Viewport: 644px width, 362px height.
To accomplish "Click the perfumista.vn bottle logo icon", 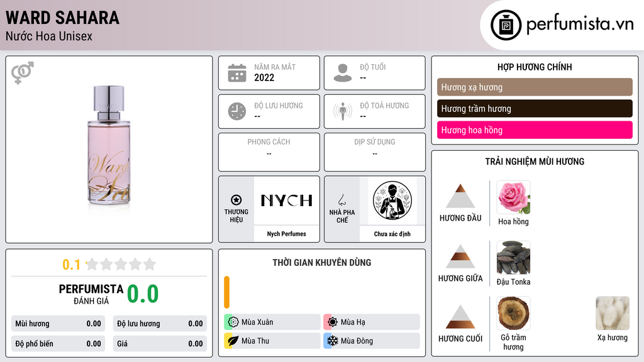I will tap(506, 25).
